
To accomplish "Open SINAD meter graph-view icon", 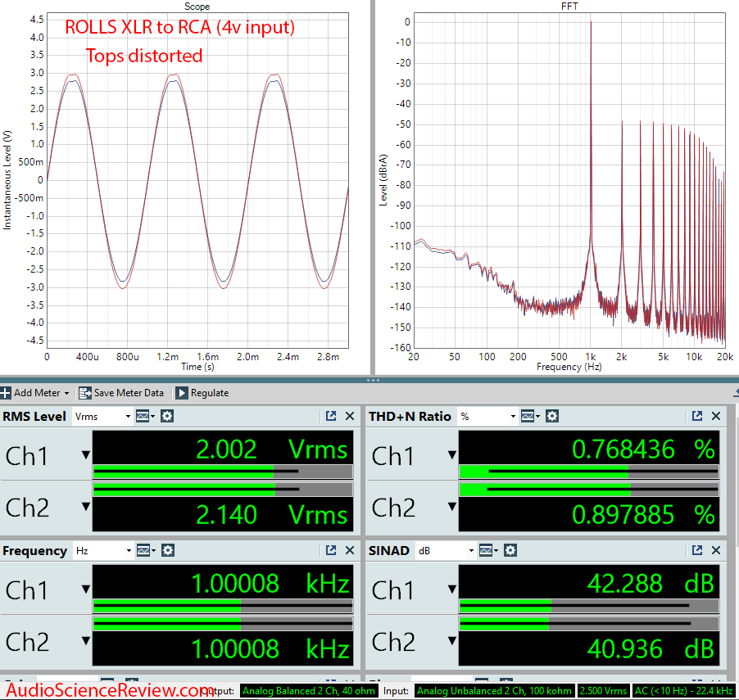I will [x=488, y=551].
